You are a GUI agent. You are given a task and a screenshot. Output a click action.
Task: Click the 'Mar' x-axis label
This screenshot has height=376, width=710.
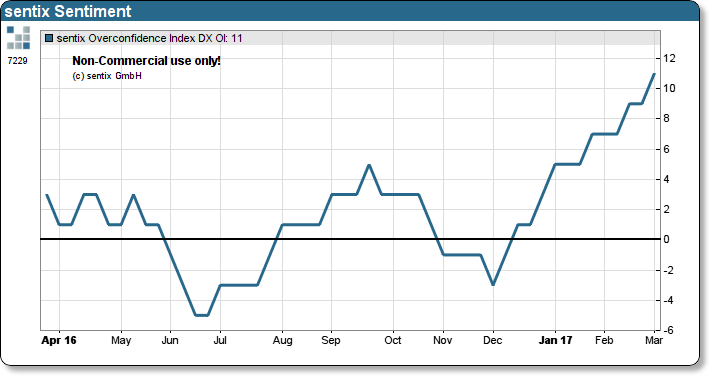(654, 340)
